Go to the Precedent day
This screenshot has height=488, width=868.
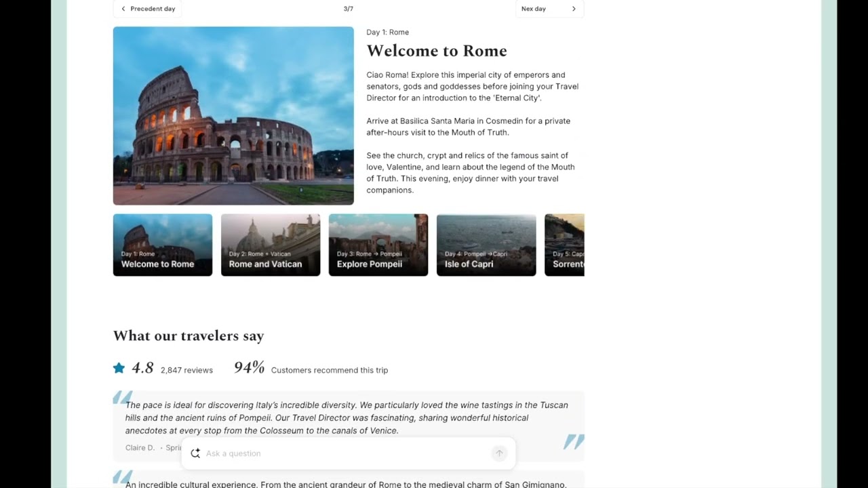147,9
